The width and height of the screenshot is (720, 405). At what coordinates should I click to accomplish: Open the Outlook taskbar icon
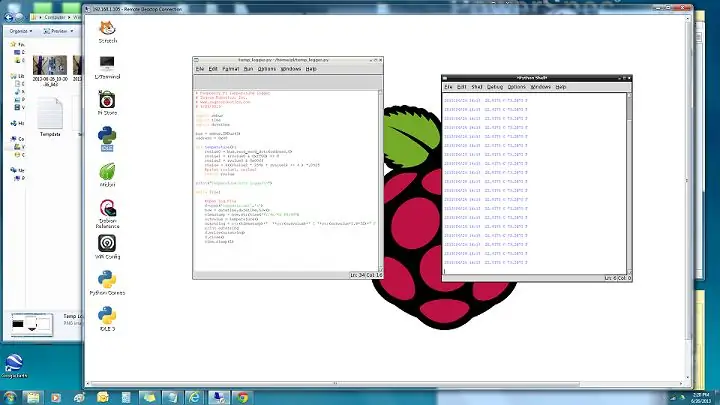tap(103, 398)
